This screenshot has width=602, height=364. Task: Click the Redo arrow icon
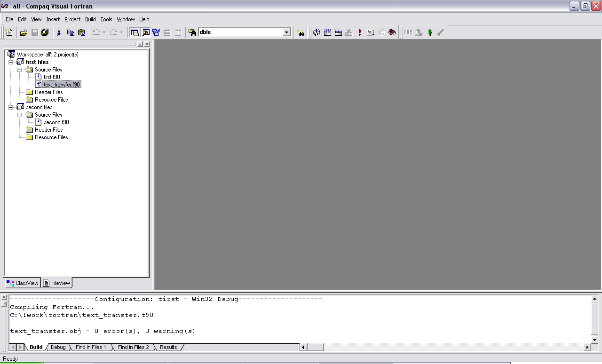point(113,32)
